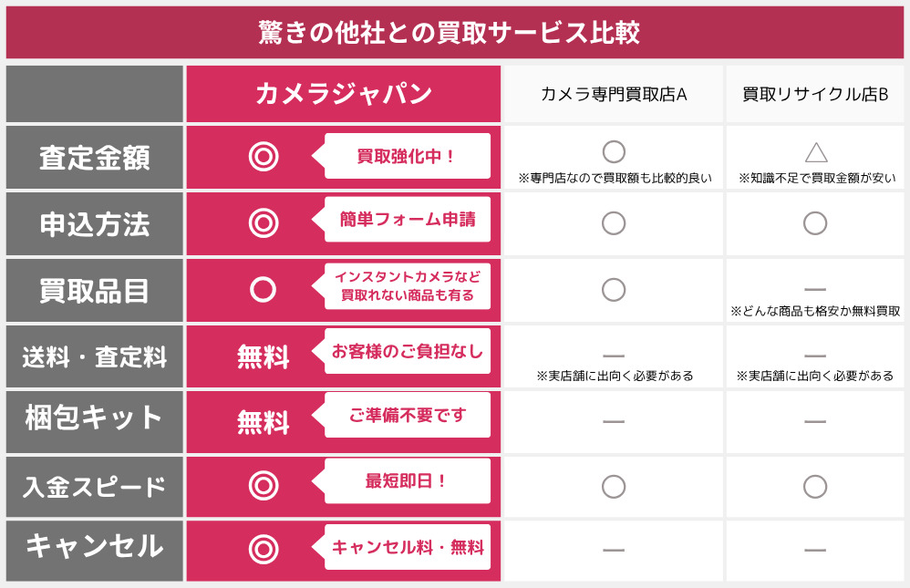Select the 買取リサイクル店B column header
The image size is (910, 588).
pyautogui.click(x=815, y=94)
